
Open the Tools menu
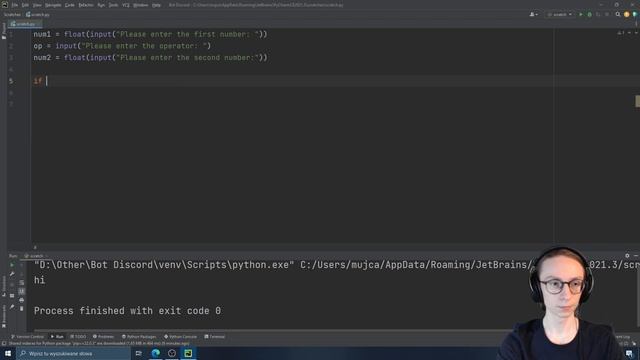(x=113, y=5)
